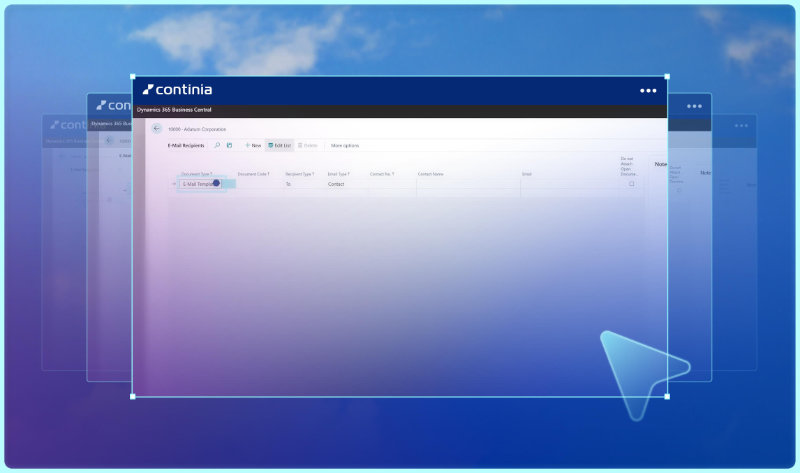Click the save view icon beside search
800x473 pixels.
pyautogui.click(x=229, y=145)
